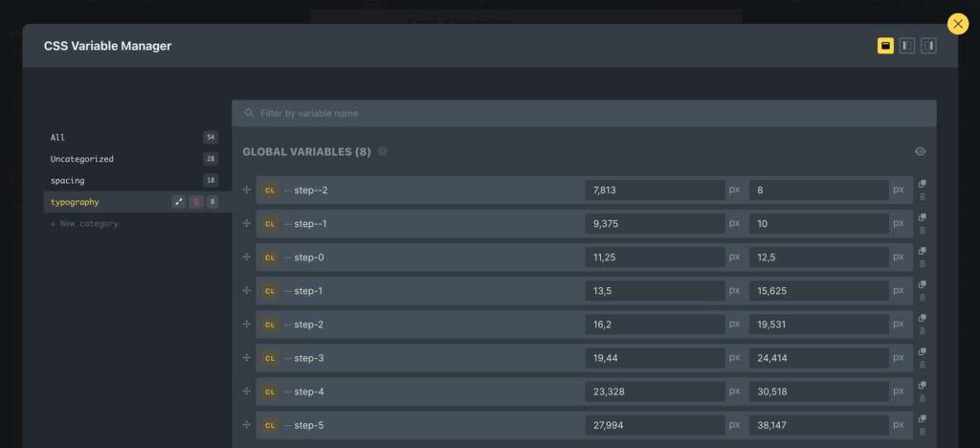Click the variable name step-3
Screen dimensions: 980x448
(309, 358)
